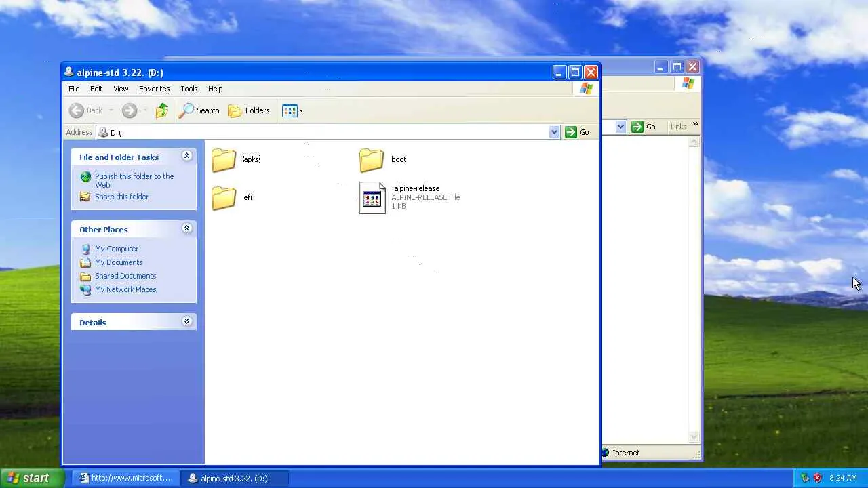Click the drive icon in the alpine-std title bar
The height and width of the screenshot is (488, 868).
pos(68,72)
